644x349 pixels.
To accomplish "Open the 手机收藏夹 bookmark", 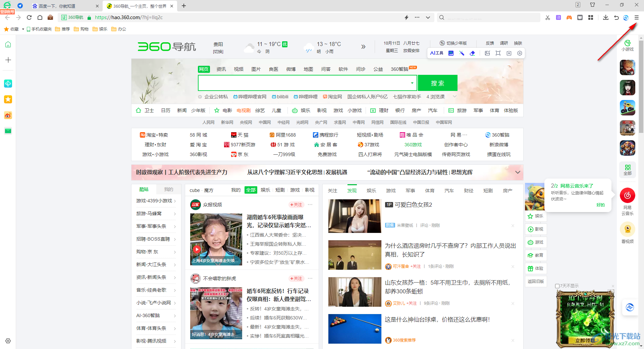I will 39,29.
